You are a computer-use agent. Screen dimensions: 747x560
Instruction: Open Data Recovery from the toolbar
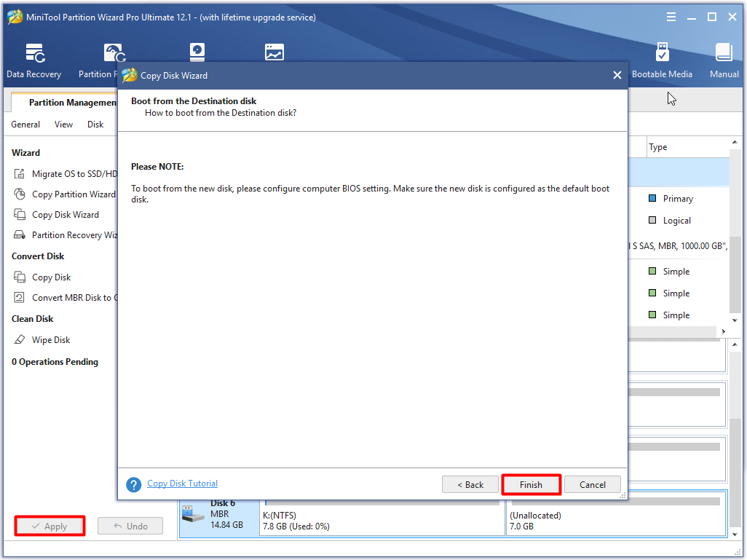[x=33, y=60]
